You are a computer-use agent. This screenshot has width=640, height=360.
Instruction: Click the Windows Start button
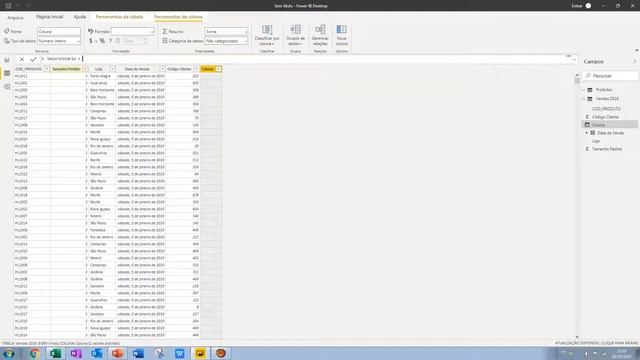click(9, 353)
